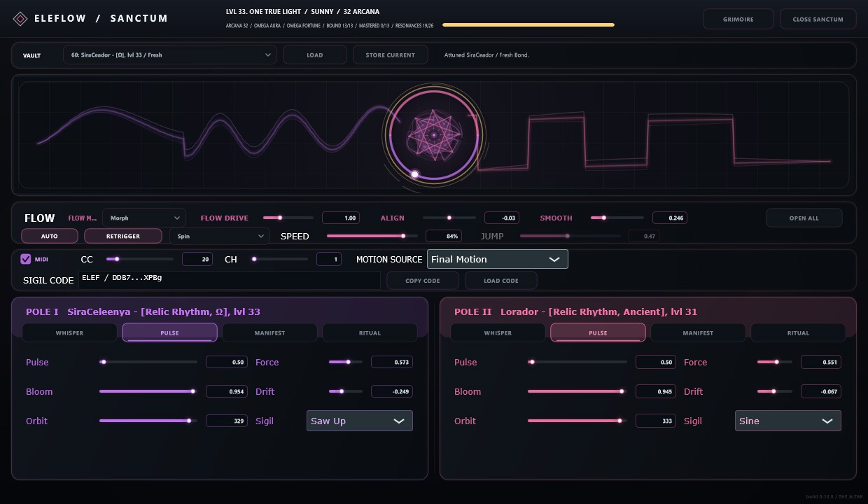Screen dimensions: 868x504
Task: Select Pole I Pulse tab
Action: click(169, 332)
